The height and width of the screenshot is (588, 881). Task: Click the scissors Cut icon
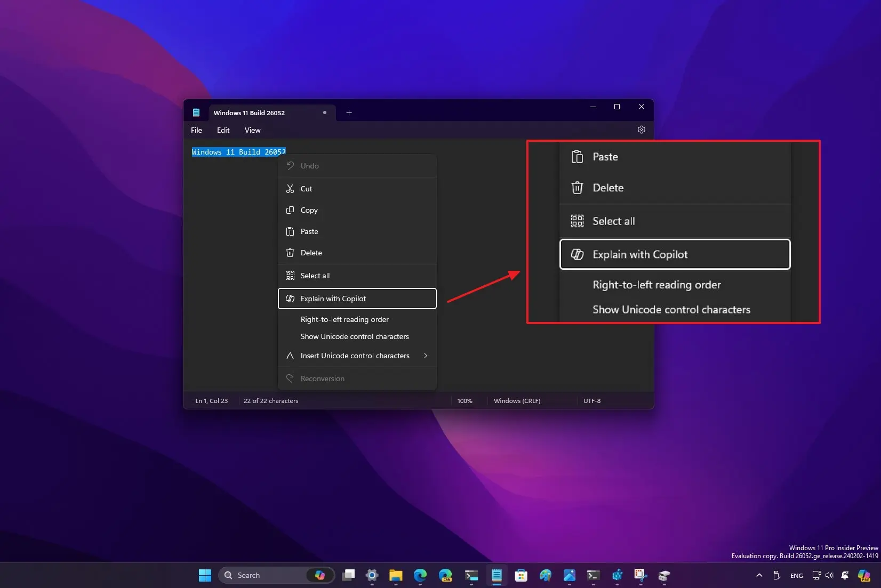pos(290,189)
